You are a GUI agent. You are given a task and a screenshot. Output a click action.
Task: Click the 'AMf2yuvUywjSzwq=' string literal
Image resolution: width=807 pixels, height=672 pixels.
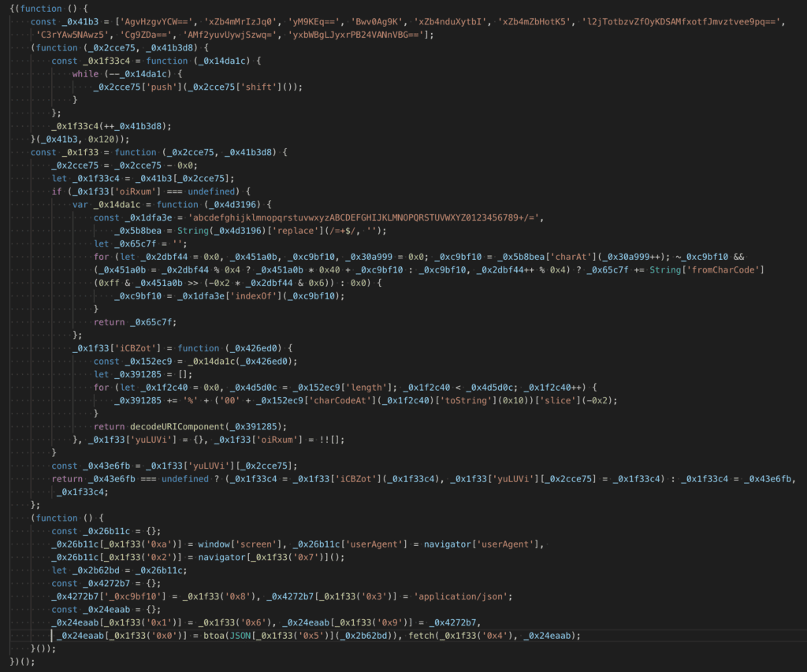[x=230, y=35]
